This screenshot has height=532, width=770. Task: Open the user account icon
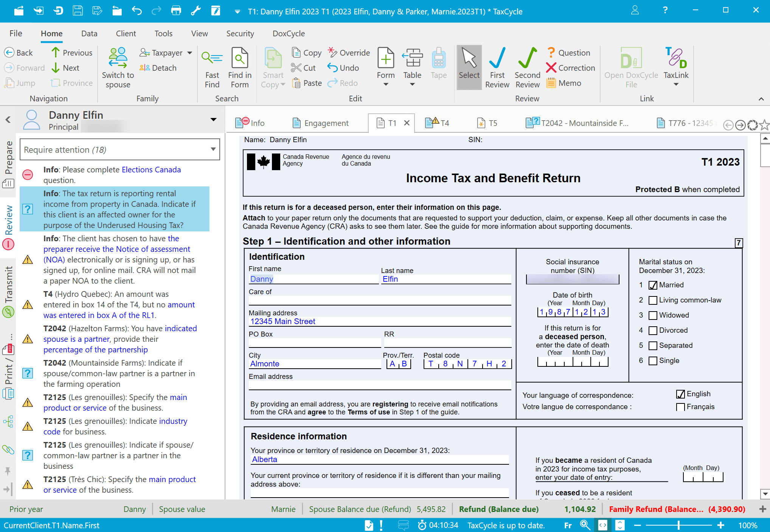635,10
